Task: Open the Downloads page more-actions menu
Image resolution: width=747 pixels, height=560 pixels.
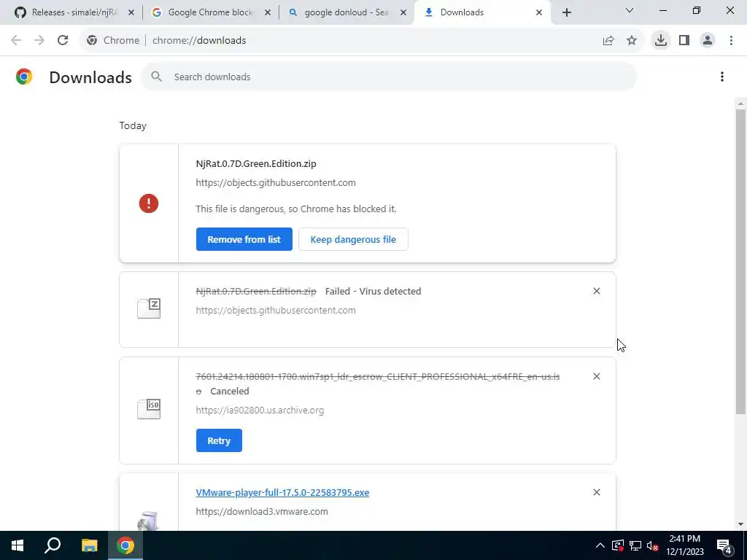Action: (722, 77)
